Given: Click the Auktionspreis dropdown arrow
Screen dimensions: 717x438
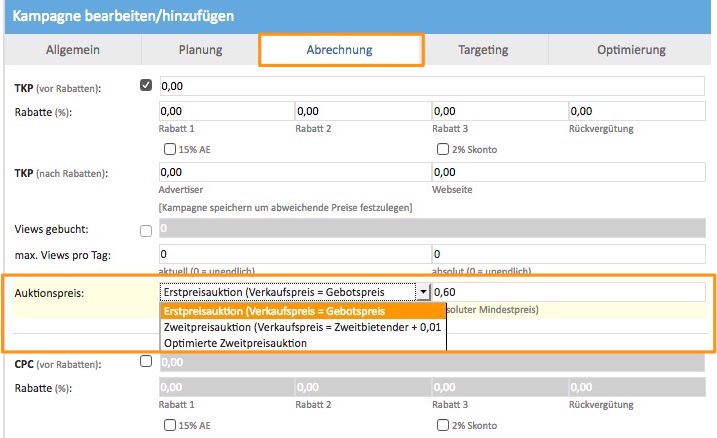Looking at the screenshot, I should click(x=423, y=292).
